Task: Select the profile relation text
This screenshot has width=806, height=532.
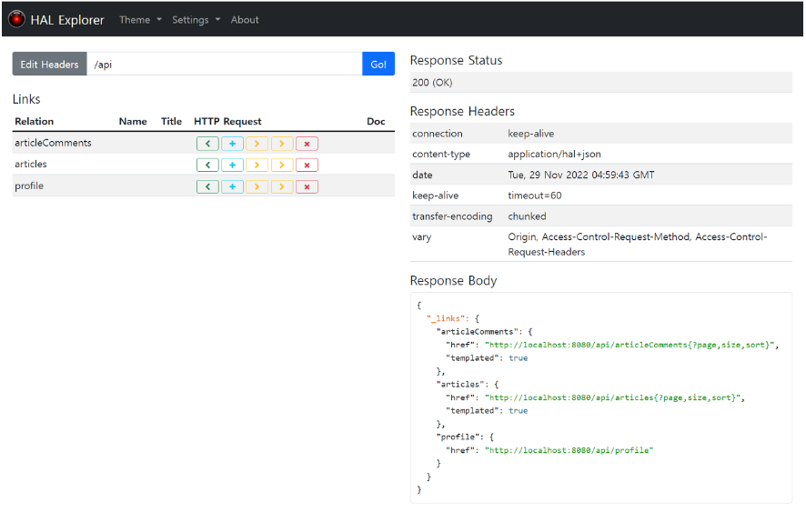Action: tap(29, 186)
